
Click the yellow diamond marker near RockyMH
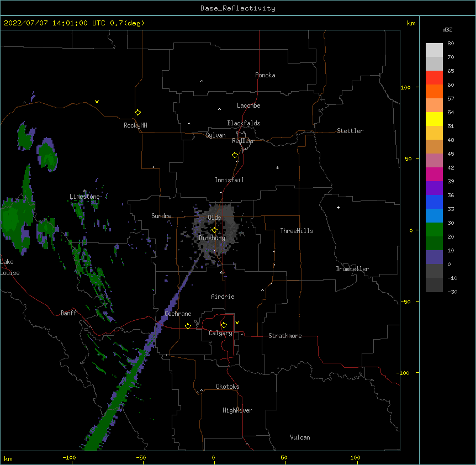pyautogui.click(x=137, y=113)
